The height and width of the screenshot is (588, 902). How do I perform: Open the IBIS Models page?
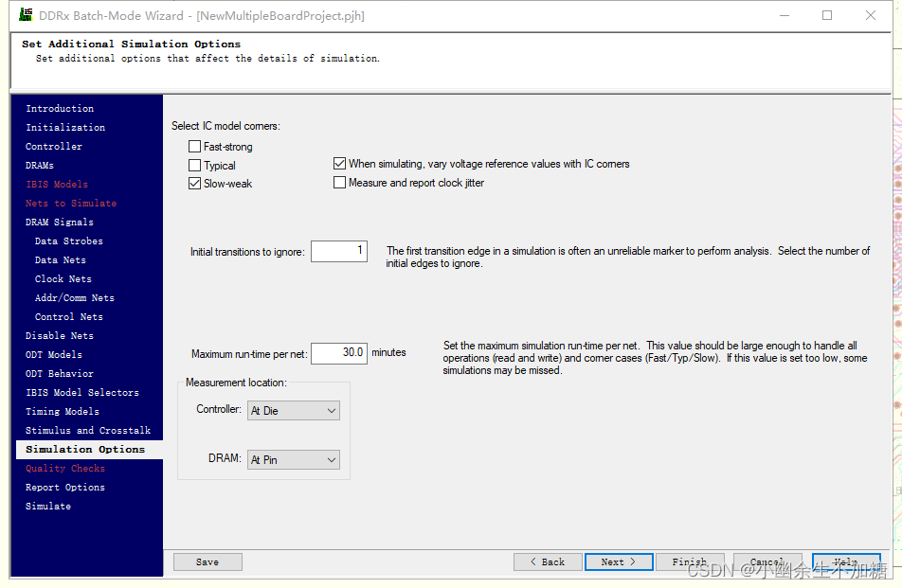coord(57,185)
